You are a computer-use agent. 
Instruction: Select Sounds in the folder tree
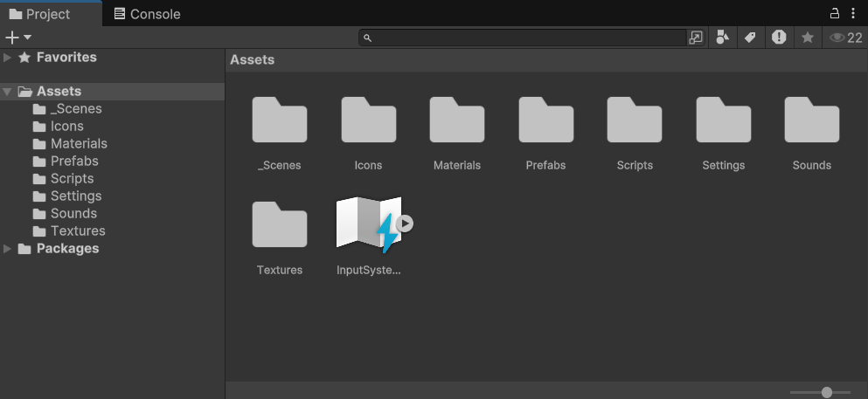point(73,213)
